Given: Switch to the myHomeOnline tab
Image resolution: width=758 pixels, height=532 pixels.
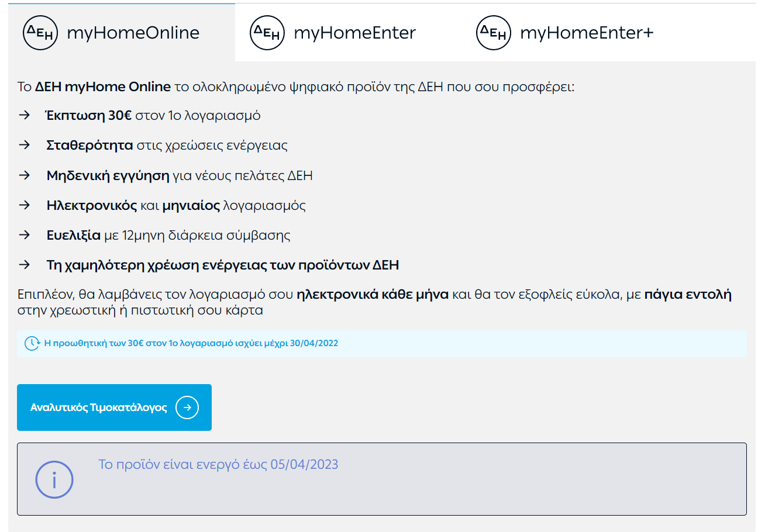Looking at the screenshot, I should tap(122, 32).
